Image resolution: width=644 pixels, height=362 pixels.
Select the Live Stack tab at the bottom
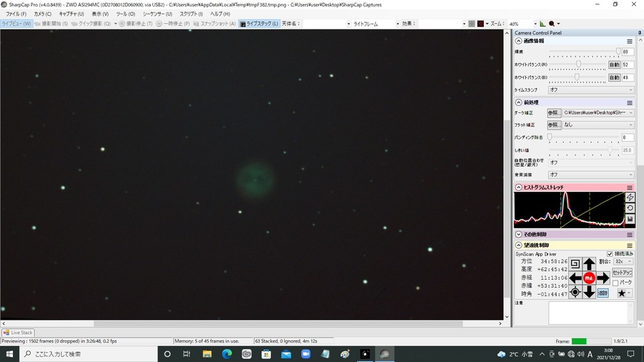click(18, 333)
